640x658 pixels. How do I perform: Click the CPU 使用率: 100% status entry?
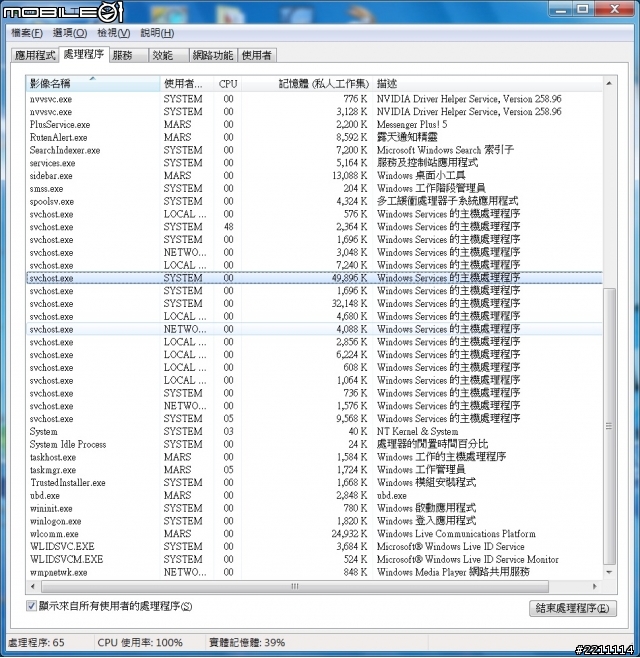tap(140, 642)
